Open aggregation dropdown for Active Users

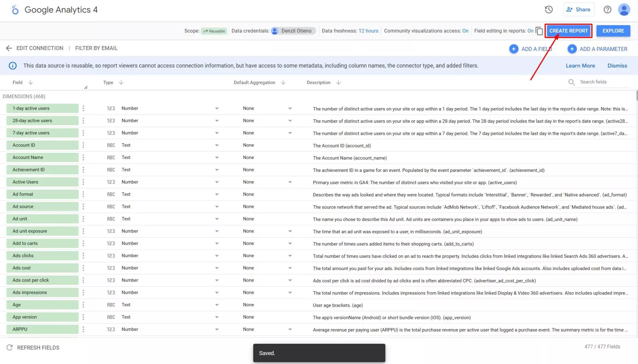coord(290,182)
